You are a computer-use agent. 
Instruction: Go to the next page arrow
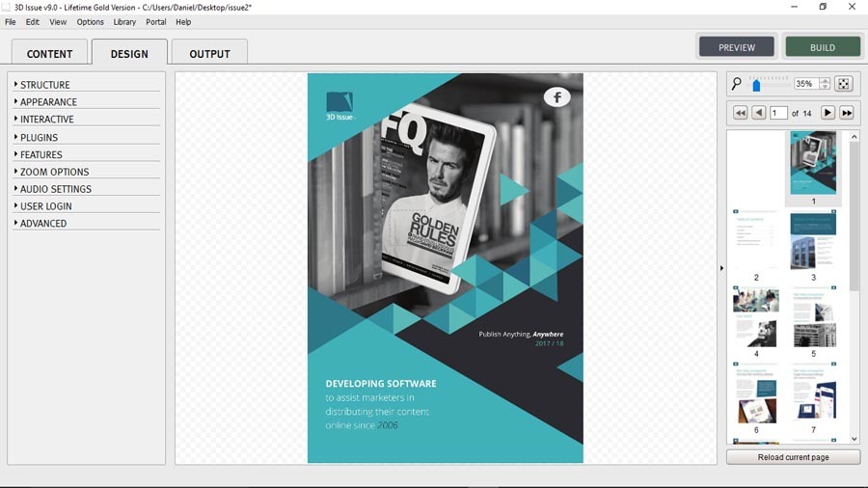click(827, 113)
